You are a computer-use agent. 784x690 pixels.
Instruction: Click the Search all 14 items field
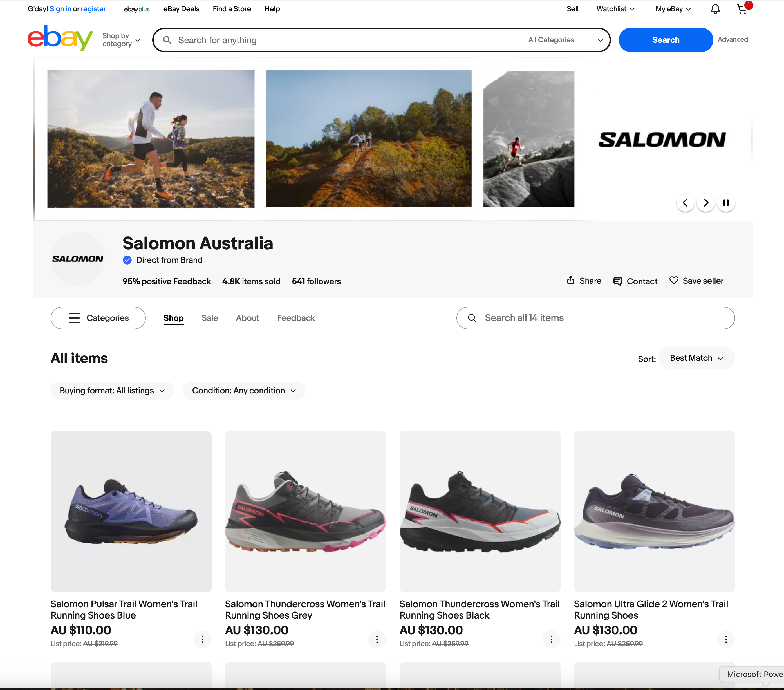pyautogui.click(x=595, y=318)
